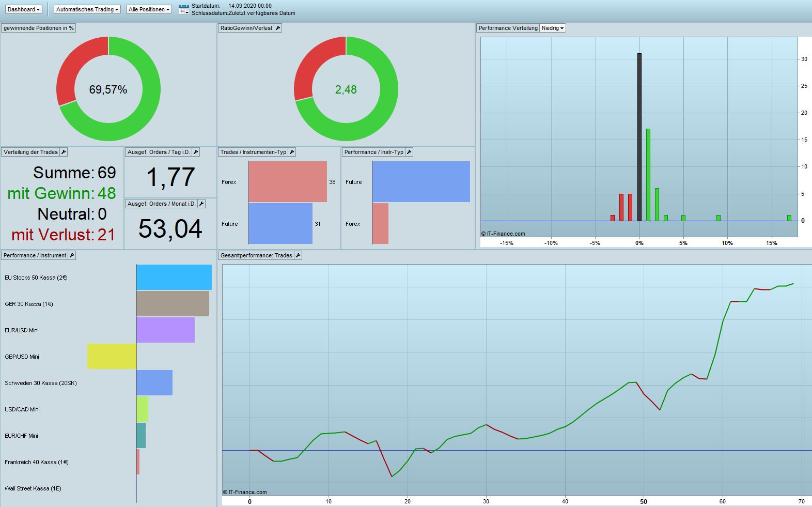Image resolution: width=812 pixels, height=507 pixels.
Task: Click wrench icon beside Gesamtperformance: Trades
Action: (x=298, y=255)
